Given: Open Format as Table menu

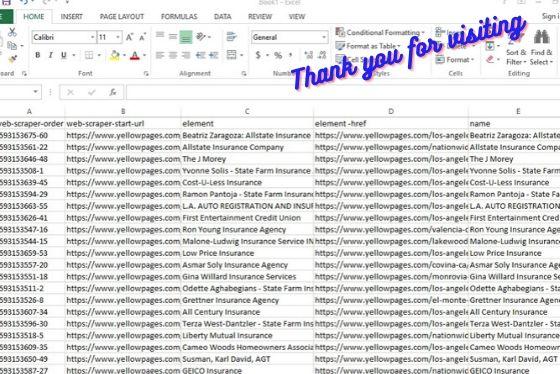Looking at the screenshot, I should pos(368,46).
